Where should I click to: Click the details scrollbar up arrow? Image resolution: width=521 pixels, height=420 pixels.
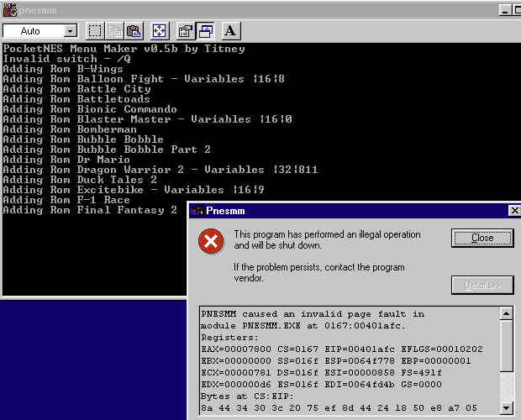click(x=507, y=313)
